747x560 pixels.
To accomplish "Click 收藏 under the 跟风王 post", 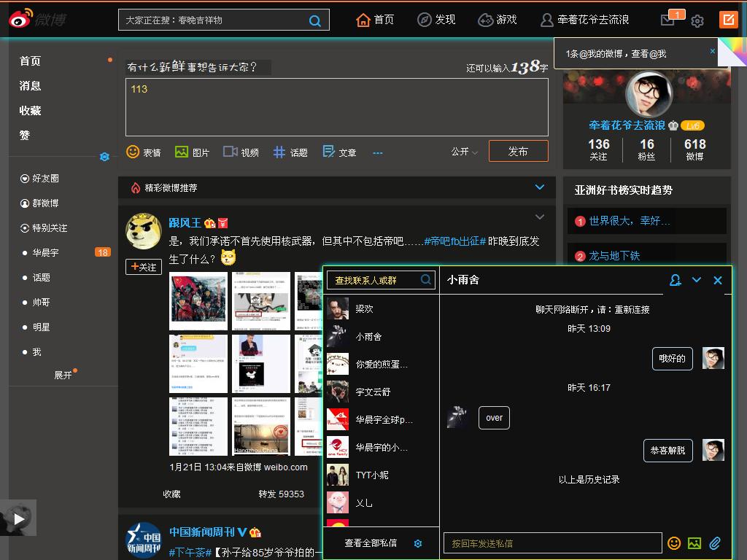I will click(171, 494).
